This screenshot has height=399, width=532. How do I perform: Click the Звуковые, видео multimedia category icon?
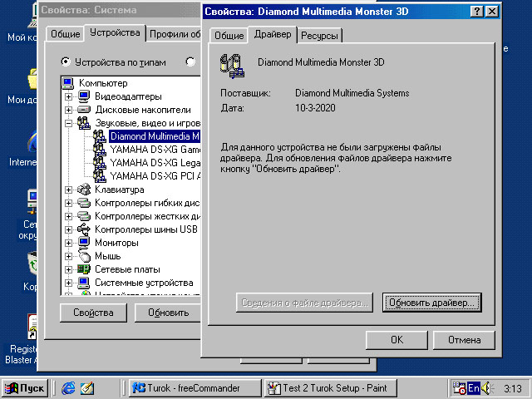click(84, 123)
